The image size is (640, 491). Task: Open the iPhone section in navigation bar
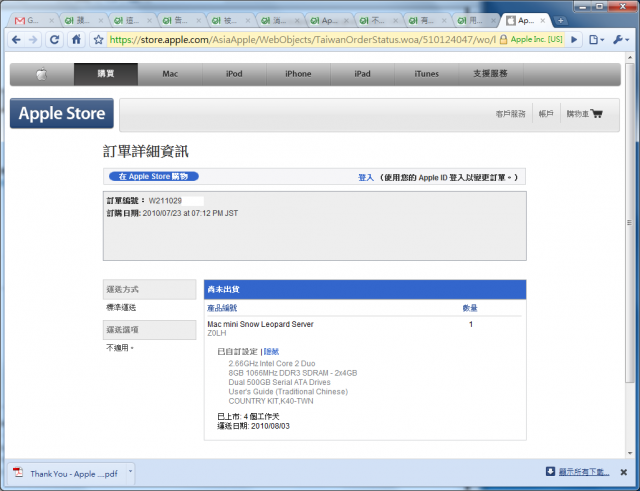(298, 74)
